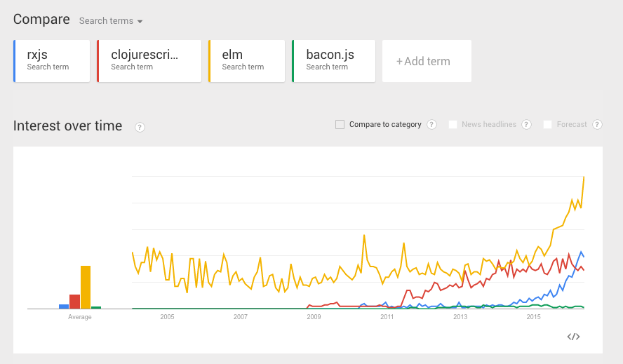Enable the Compare to category checkbox
This screenshot has height=364, width=623.
click(x=340, y=124)
